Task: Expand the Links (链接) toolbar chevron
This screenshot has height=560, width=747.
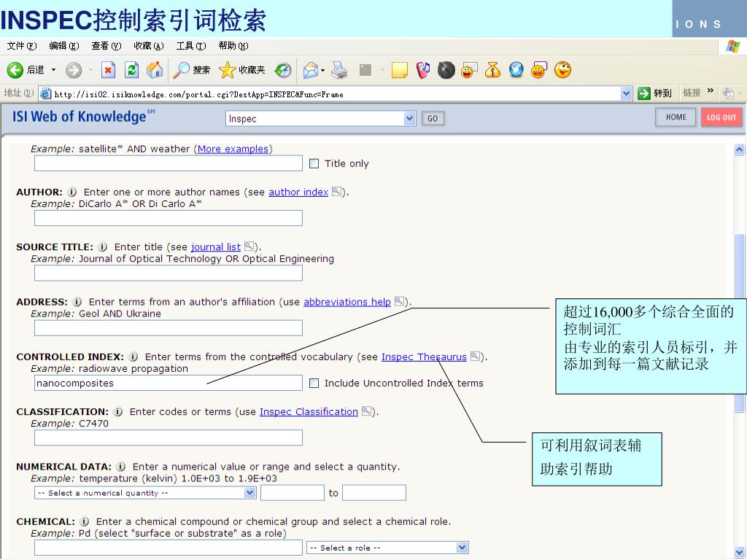Action: click(711, 90)
